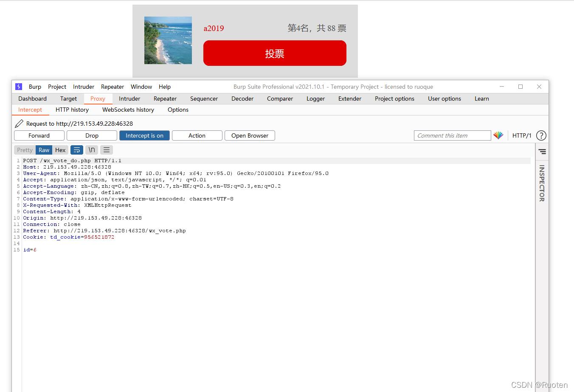Viewport: 574px width, 392px height.
Task: Open the Learn tab
Action: [482, 99]
